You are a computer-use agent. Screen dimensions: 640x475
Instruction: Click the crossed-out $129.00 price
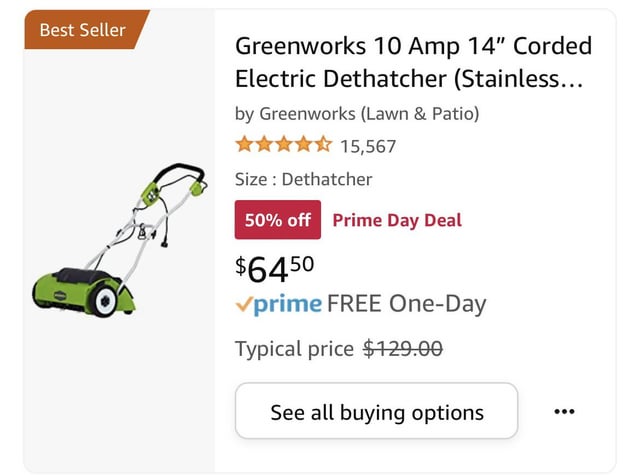403,349
